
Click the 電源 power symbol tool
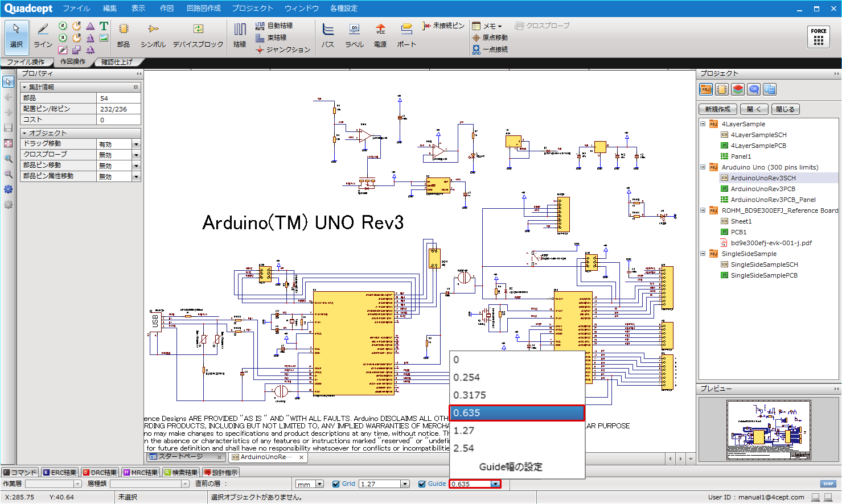point(380,35)
